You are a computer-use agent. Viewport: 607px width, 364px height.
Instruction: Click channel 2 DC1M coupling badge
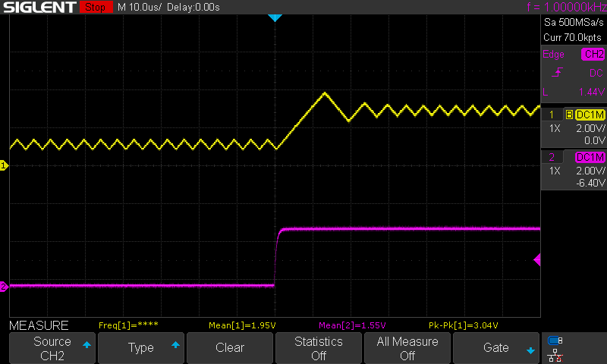pyautogui.click(x=590, y=157)
